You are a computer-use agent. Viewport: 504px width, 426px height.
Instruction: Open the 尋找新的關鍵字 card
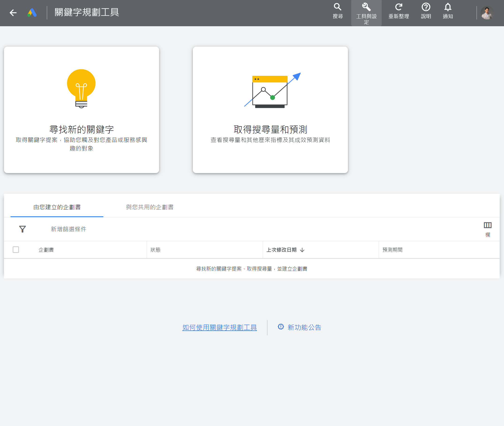point(82,110)
